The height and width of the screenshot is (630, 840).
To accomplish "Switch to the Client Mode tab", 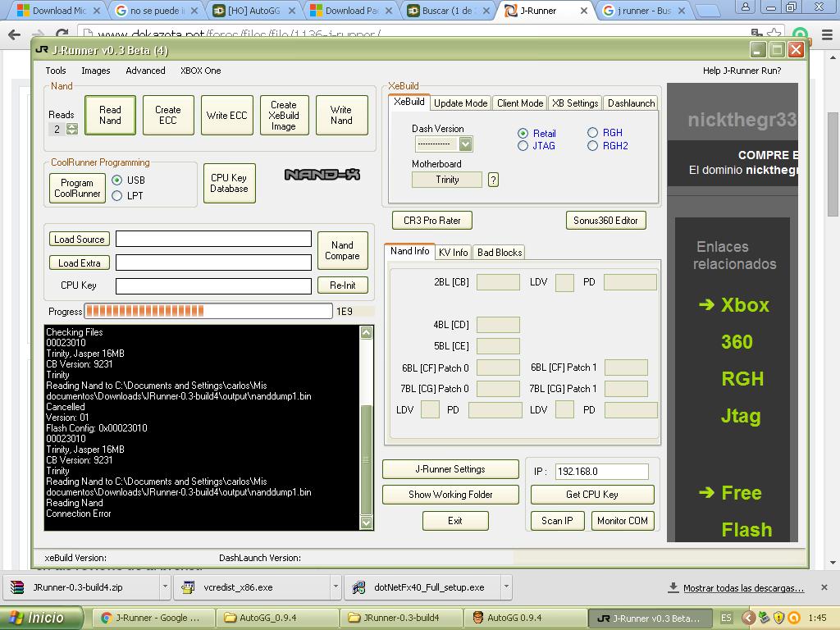I will [520, 103].
